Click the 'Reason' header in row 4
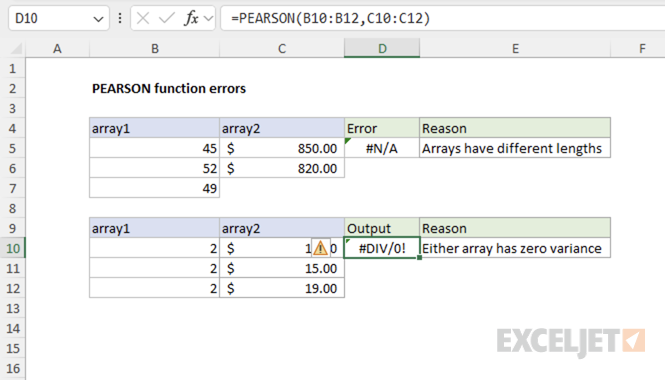Screen dimensions: 665x380 (x=515, y=128)
